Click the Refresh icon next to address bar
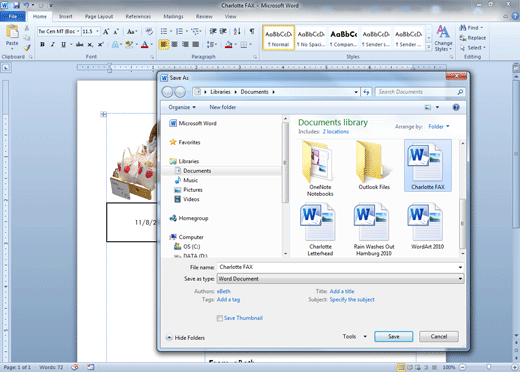 tap(366, 92)
